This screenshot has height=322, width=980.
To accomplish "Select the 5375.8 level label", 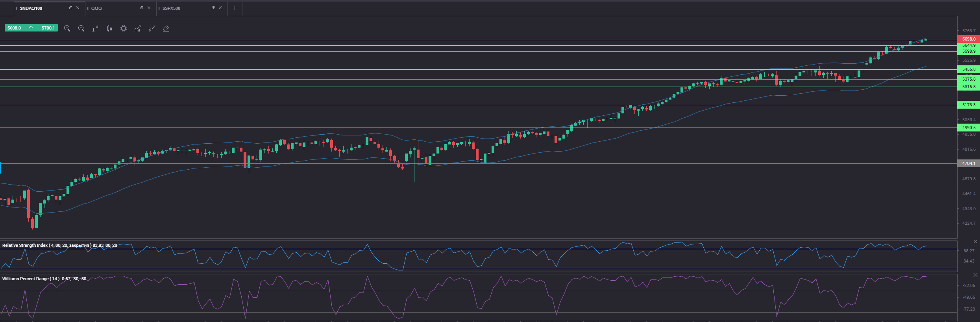I will 969,79.
